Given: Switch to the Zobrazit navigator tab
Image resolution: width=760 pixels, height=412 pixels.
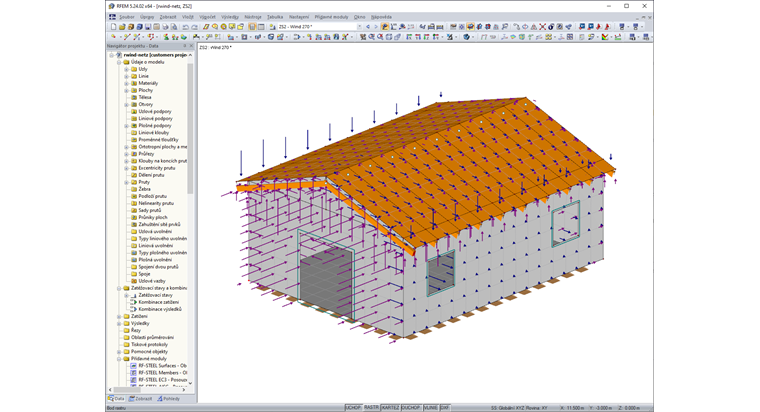Looking at the screenshot, I should coord(141,399).
